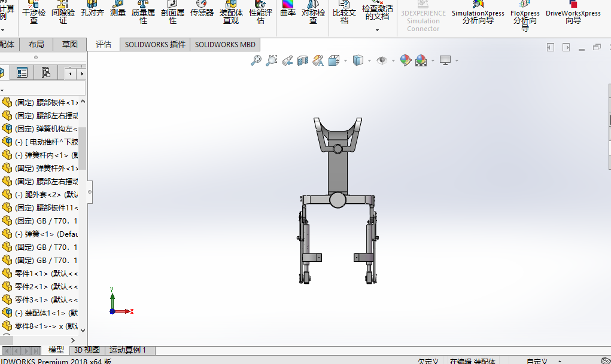Screen dimensions: 611x364
Task: Open the 干涉检查 interference check tool
Action: point(34,13)
